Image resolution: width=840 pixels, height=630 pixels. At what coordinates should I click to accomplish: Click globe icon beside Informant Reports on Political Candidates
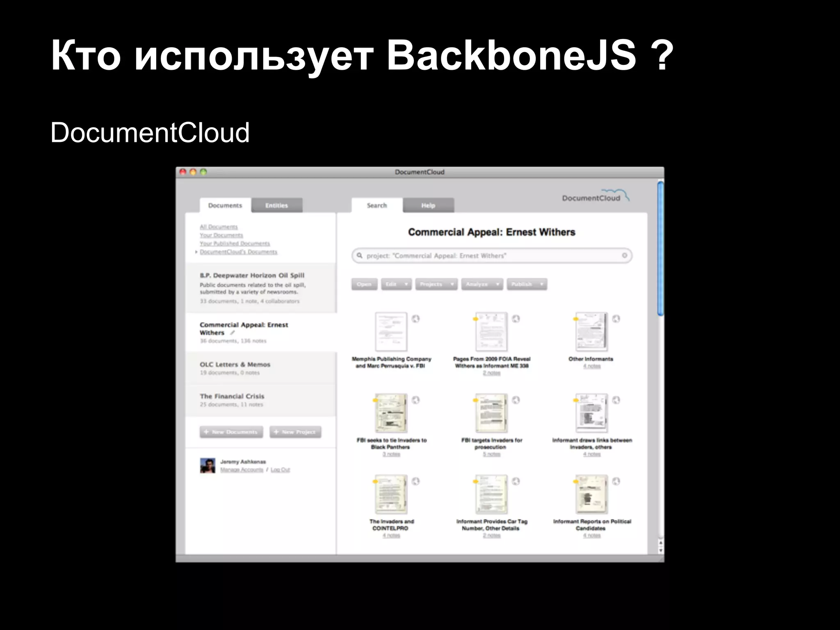pyautogui.click(x=616, y=481)
